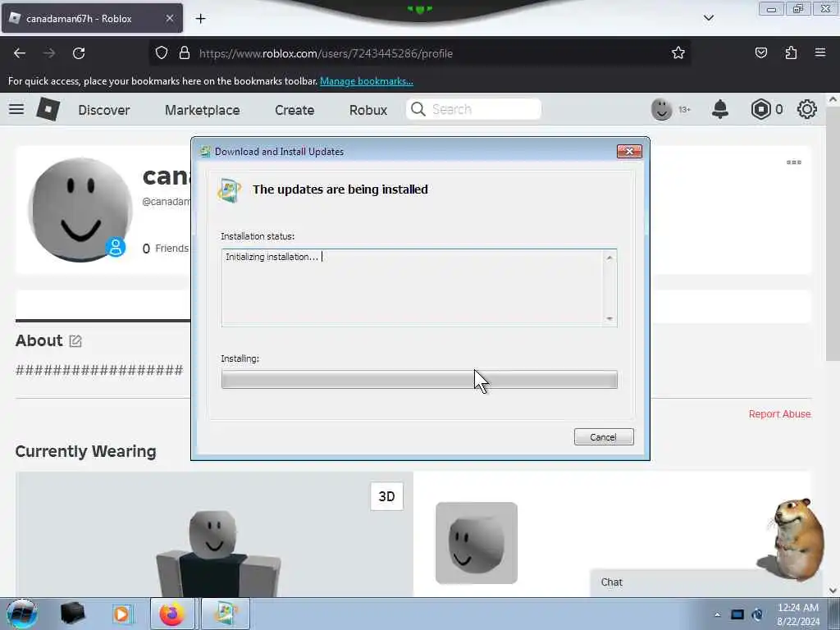This screenshot has width=840, height=630.
Task: Open the settings gear in Roblox header
Action: point(807,109)
